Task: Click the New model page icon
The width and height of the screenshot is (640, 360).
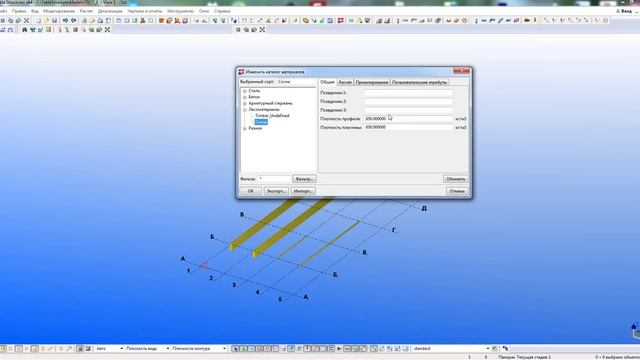Action: point(39,20)
